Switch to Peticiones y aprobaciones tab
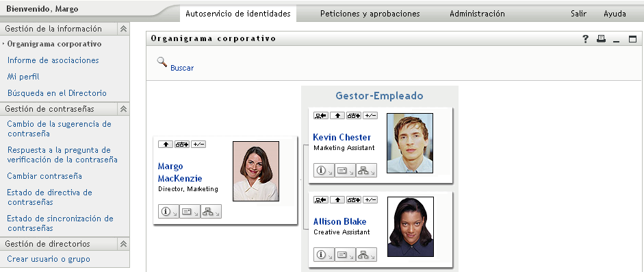644x272 pixels. point(370,14)
